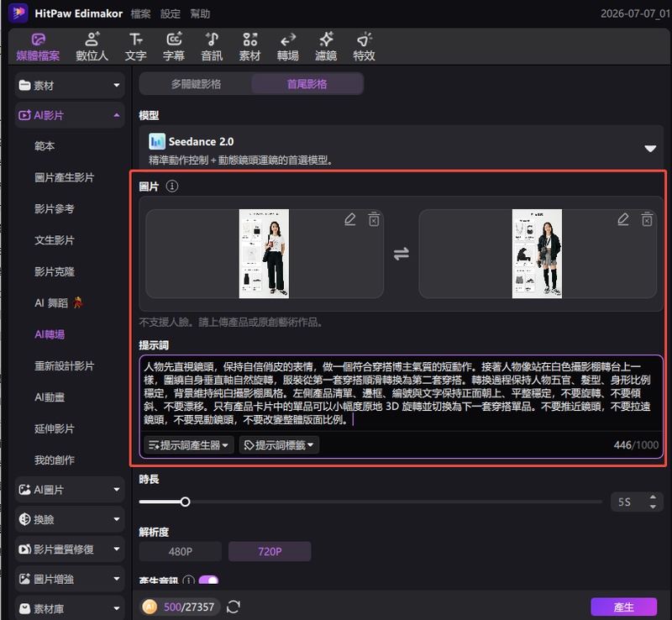Switch to the 多關鍵影格 tab
Screen dimensions: 672x620
pos(196,84)
